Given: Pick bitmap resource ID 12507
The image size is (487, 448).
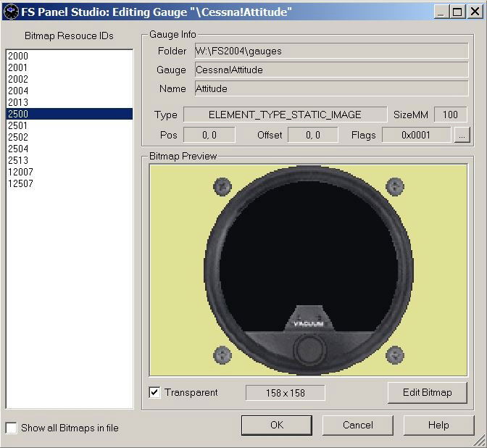Looking at the screenshot, I should (20, 184).
